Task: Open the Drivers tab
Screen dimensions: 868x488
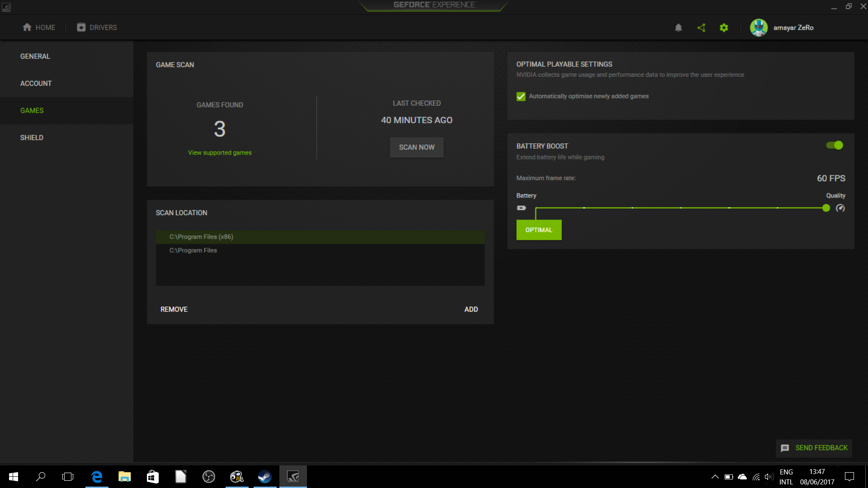Action: click(x=97, y=28)
